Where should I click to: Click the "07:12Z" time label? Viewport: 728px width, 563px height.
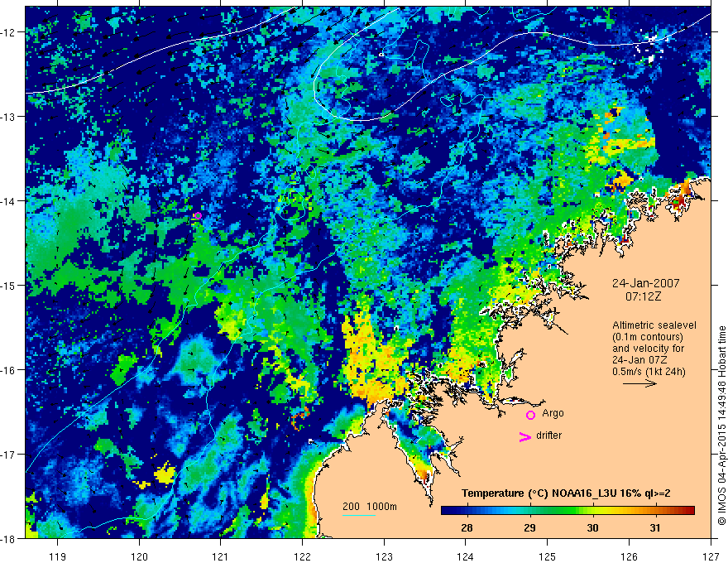point(643,296)
